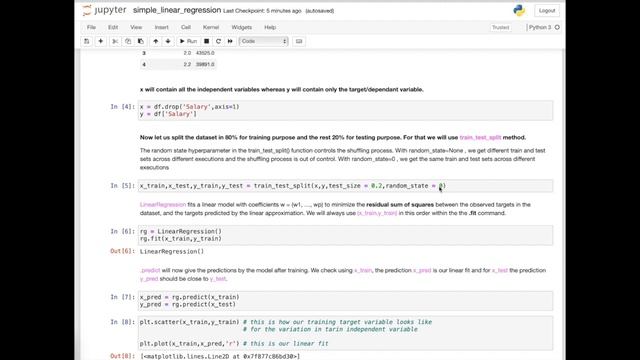640x360 pixels.
Task: Click the Out[6] LinearRegression() output
Action: tap(171, 251)
